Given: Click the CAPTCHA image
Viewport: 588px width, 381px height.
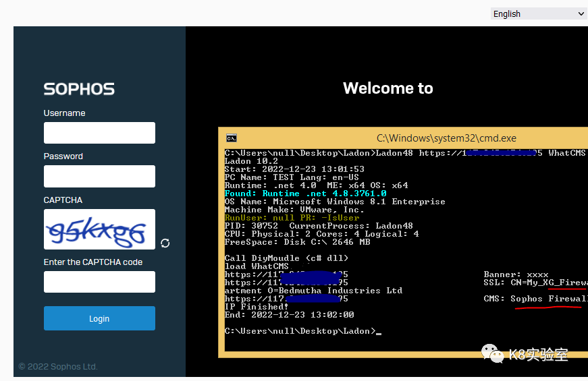Looking at the screenshot, I should [99, 229].
